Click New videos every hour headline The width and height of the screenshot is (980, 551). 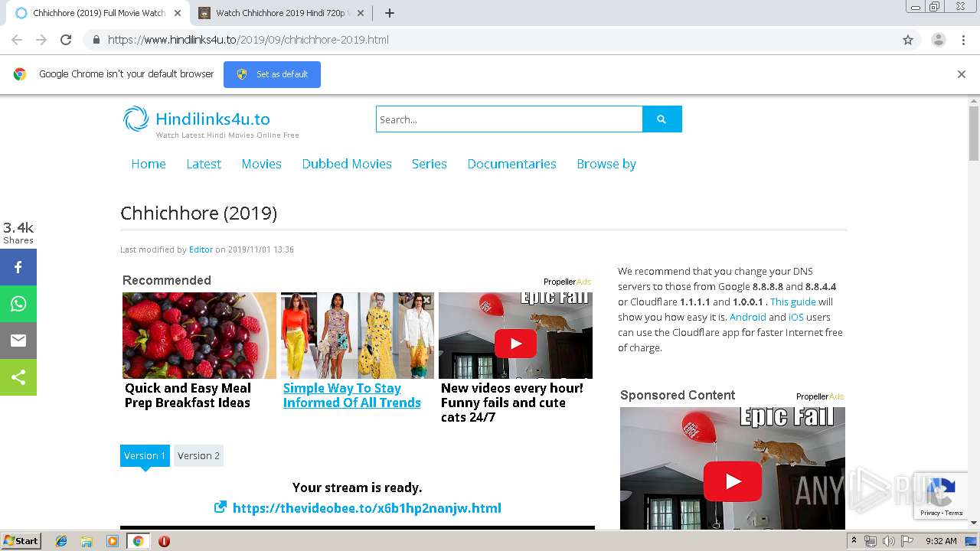pos(512,403)
